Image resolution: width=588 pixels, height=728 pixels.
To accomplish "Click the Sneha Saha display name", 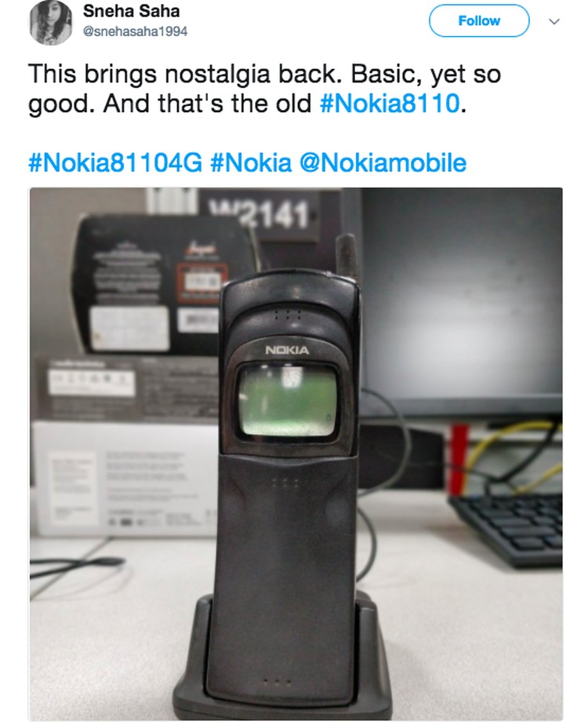I will (132, 11).
